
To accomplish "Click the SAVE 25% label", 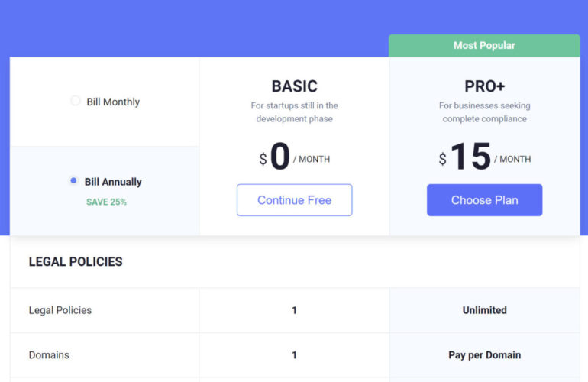I will coord(106,202).
